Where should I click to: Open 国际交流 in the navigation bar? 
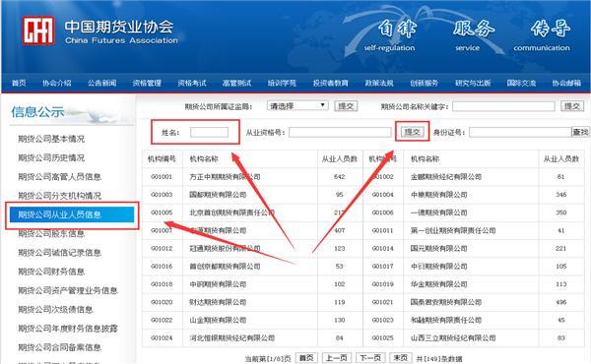click(x=521, y=83)
